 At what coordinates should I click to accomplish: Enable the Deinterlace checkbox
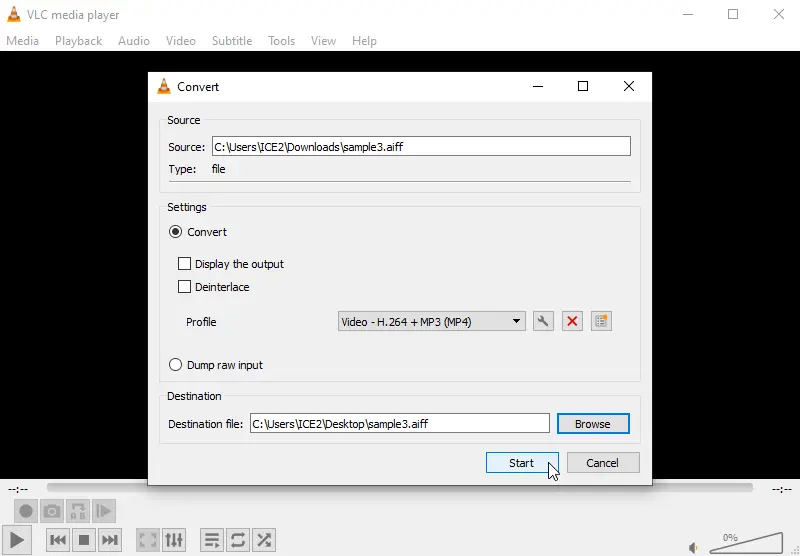(184, 287)
